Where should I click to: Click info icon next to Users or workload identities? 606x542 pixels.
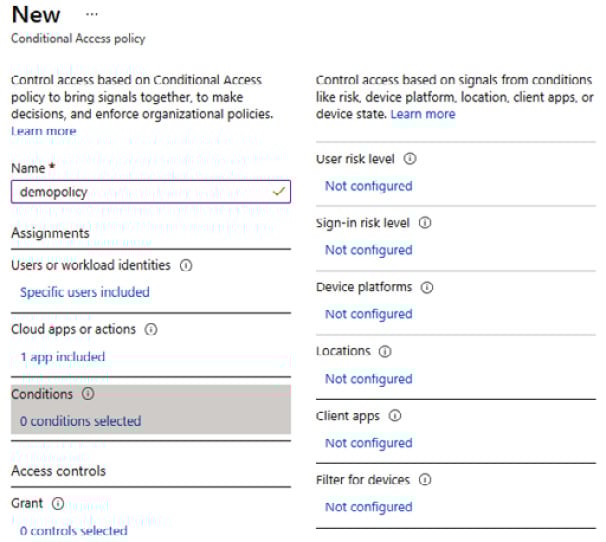pos(186,266)
